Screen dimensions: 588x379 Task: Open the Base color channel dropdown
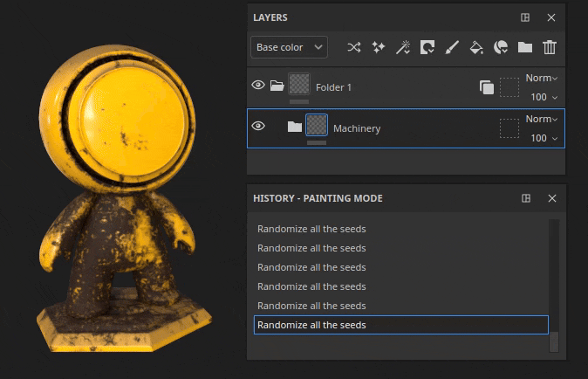[290, 47]
